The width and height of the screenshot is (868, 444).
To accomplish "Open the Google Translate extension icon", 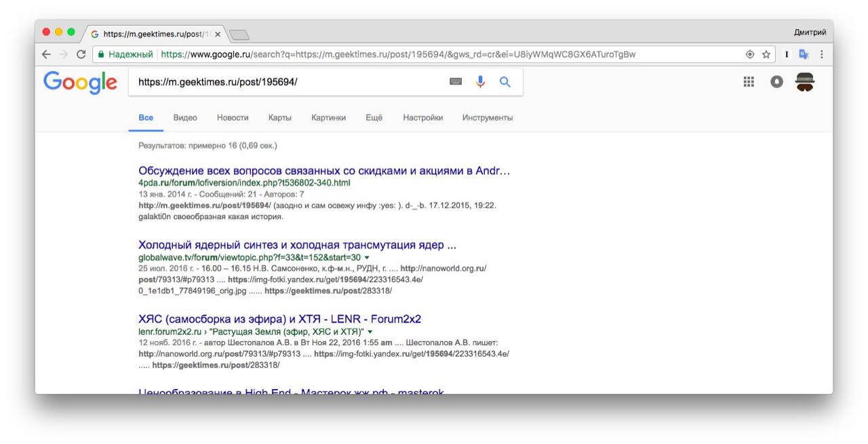I will point(804,54).
